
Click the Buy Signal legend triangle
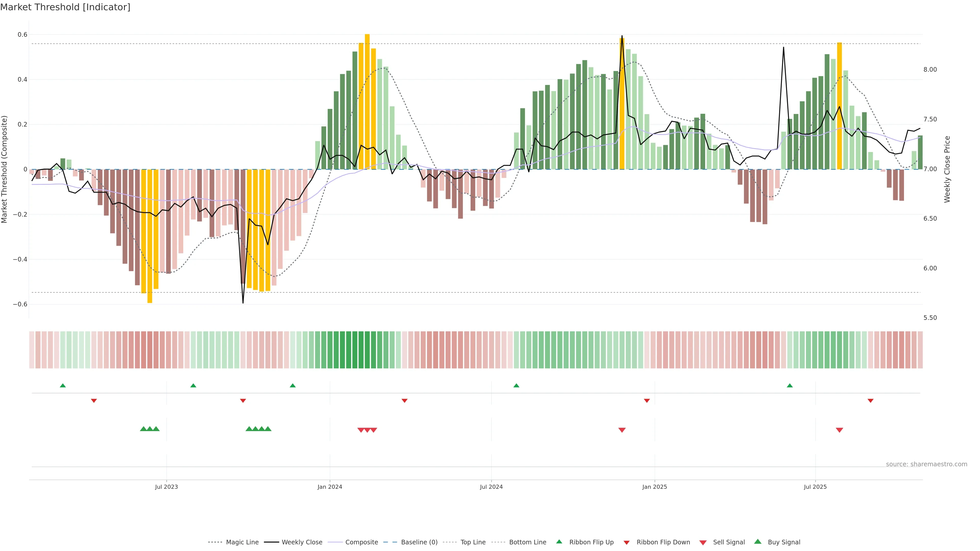[758, 542]
